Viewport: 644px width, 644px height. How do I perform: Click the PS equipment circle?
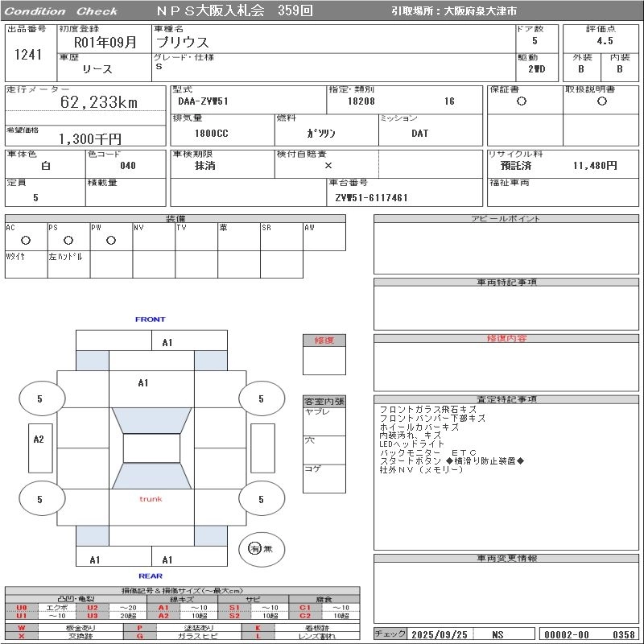68,240
